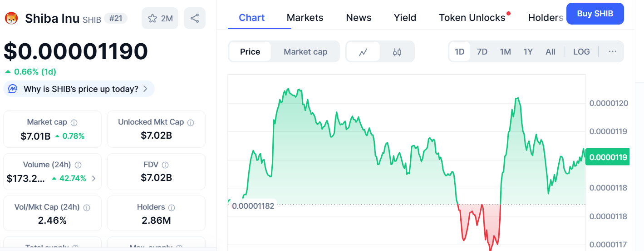Expand Volume 24h details chevron
Image resolution: width=644 pixels, height=251 pixels.
click(93, 178)
